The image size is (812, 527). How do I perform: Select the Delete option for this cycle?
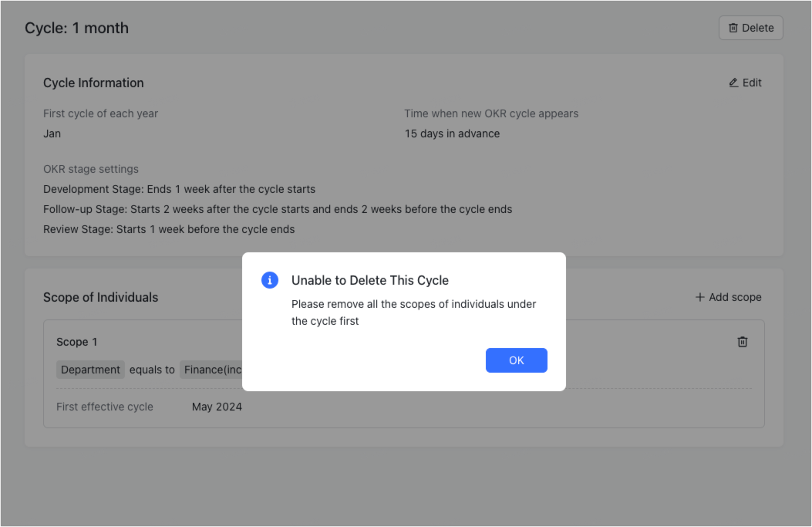[x=750, y=27]
